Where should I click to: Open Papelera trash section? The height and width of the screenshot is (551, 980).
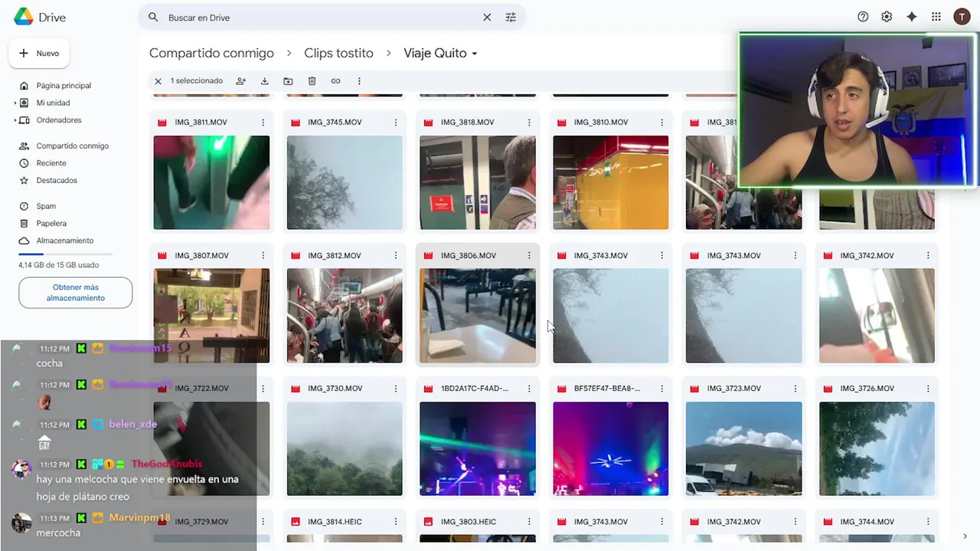click(x=51, y=223)
